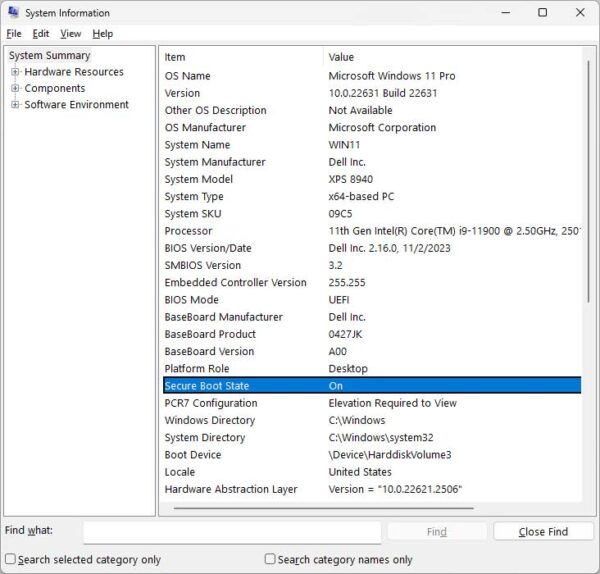This screenshot has width=600, height=574.
Task: Select the SMBIOS Version row
Action: pos(372,265)
